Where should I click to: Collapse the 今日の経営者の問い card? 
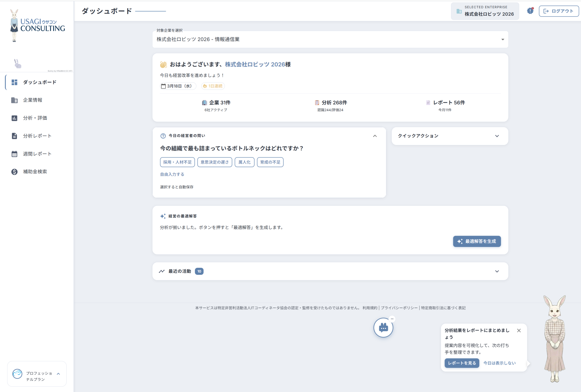click(x=375, y=136)
